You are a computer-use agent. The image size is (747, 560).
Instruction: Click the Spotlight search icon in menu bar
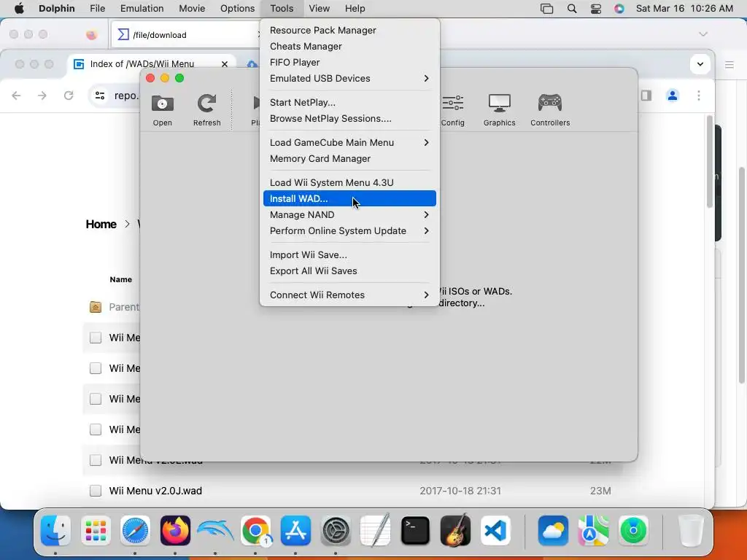[x=572, y=9]
